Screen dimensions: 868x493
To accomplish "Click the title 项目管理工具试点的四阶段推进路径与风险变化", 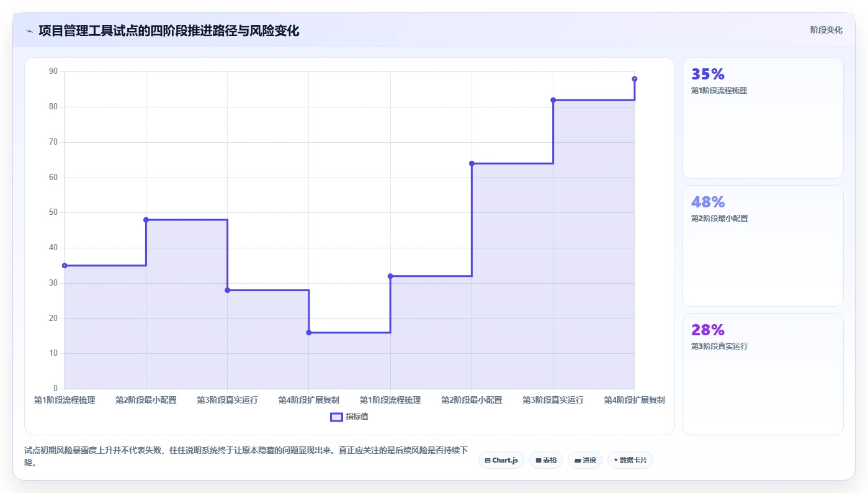I will [169, 30].
